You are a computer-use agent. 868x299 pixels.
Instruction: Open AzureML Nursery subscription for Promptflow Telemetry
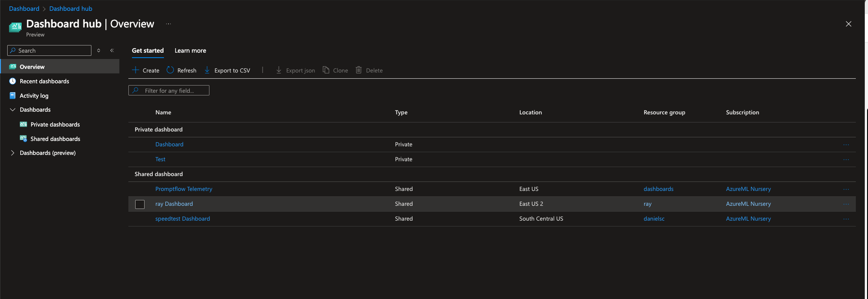(x=748, y=189)
